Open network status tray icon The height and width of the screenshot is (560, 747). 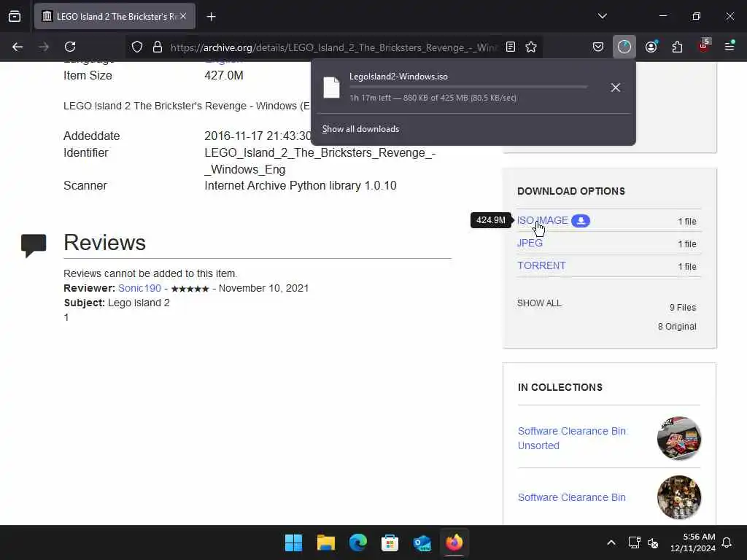pyautogui.click(x=634, y=542)
